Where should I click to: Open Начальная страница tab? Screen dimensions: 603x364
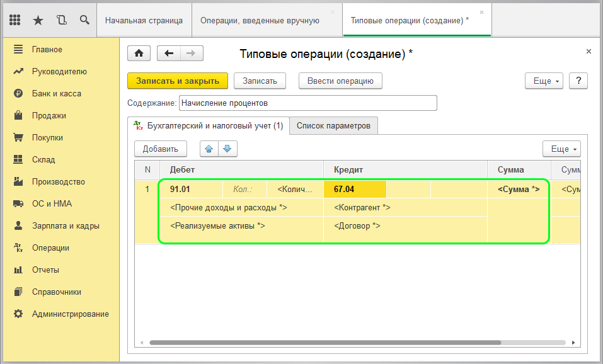click(x=144, y=20)
